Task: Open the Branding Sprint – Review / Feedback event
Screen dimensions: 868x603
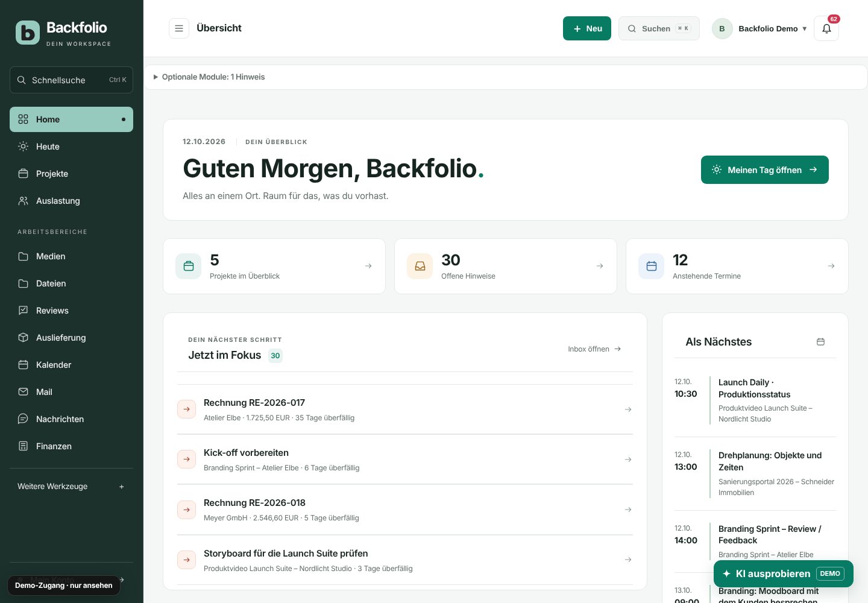Action: tap(755, 541)
